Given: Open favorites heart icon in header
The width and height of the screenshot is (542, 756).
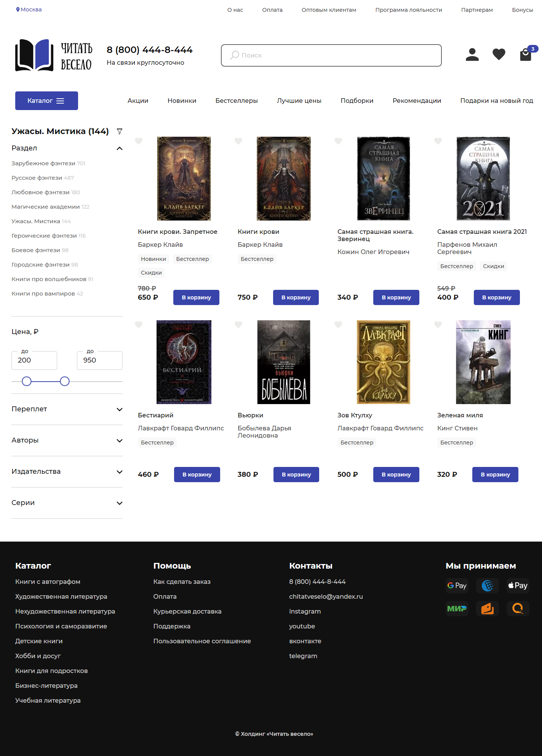Looking at the screenshot, I should (x=499, y=54).
